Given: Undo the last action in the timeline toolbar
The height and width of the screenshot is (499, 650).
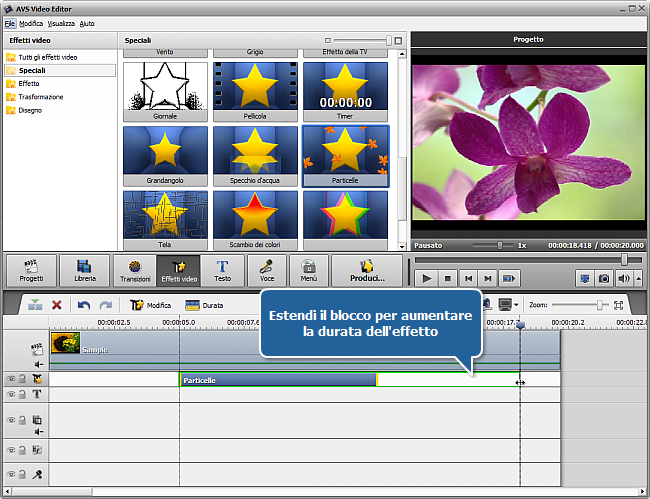Looking at the screenshot, I should pyautogui.click(x=84, y=305).
